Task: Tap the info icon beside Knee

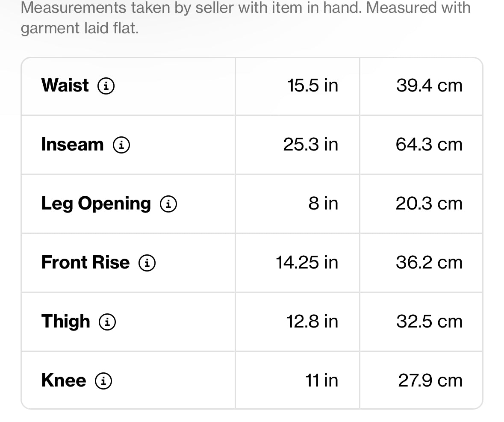Action: tap(103, 381)
